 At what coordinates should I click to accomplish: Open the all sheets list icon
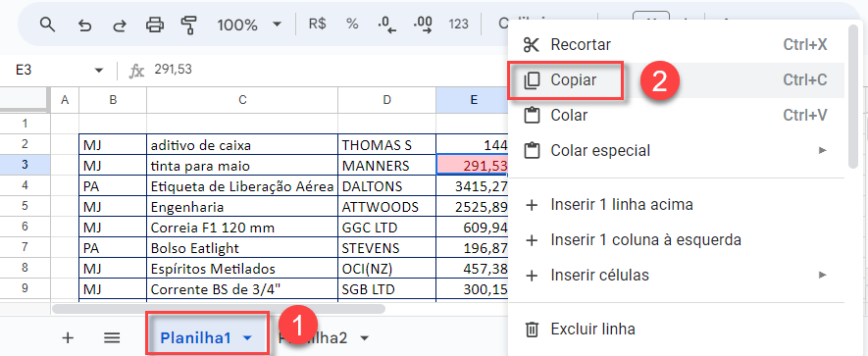[113, 337]
